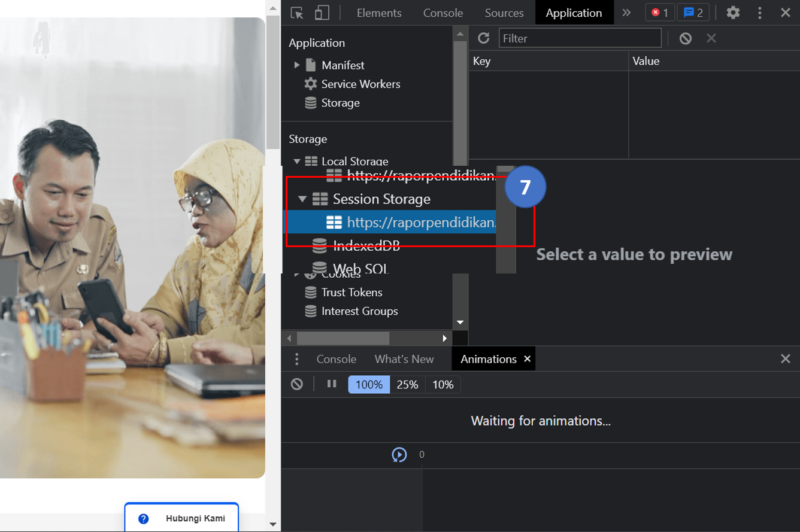800x532 pixels.
Task: Click sidebar horizontal scroll right arrow
Action: click(445, 338)
